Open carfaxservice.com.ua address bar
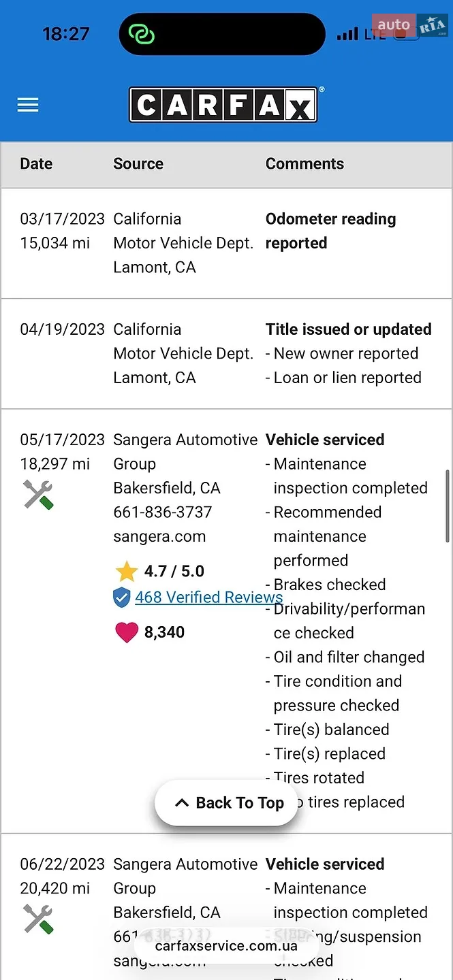The width and height of the screenshot is (453, 980). (226, 945)
